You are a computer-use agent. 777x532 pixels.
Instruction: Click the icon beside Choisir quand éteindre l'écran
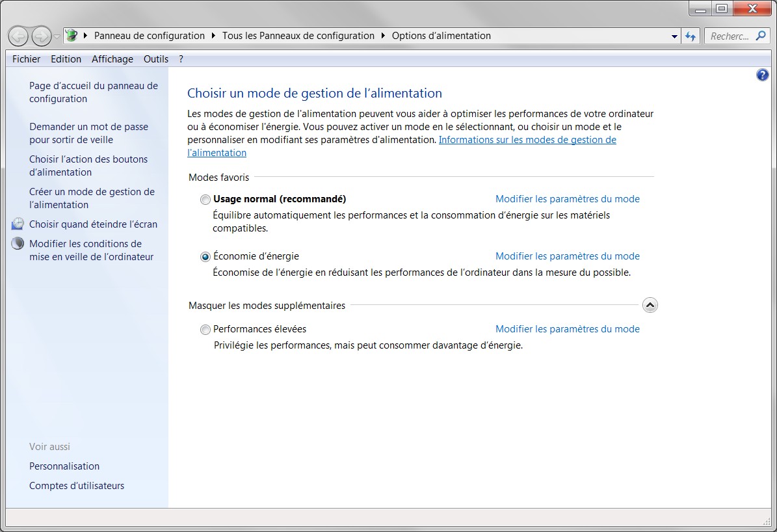pos(18,224)
